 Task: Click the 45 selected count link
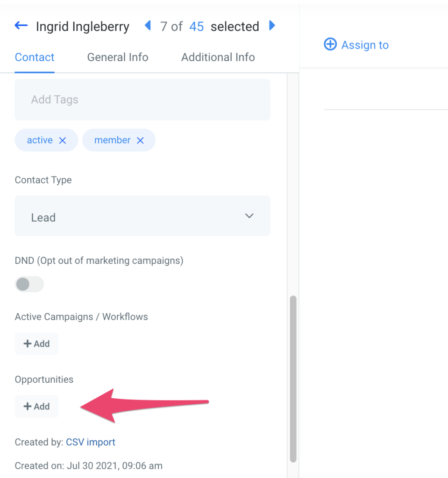coord(196,27)
